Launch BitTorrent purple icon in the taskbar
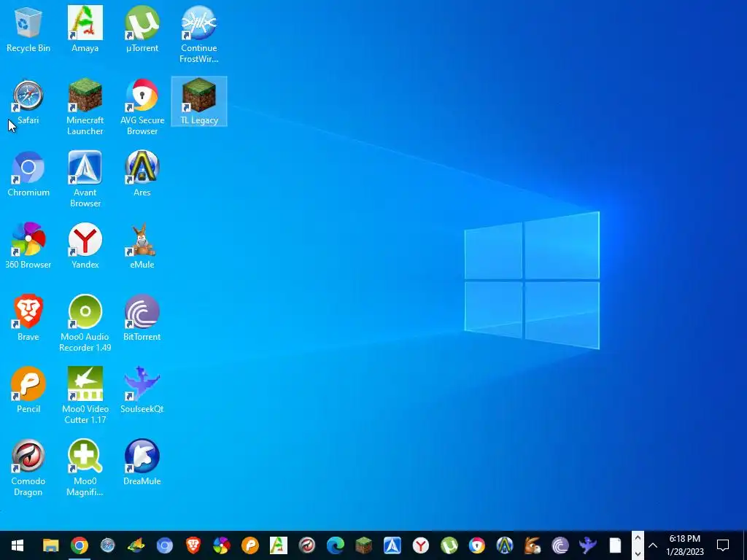This screenshot has height=560, width=747. click(x=560, y=545)
